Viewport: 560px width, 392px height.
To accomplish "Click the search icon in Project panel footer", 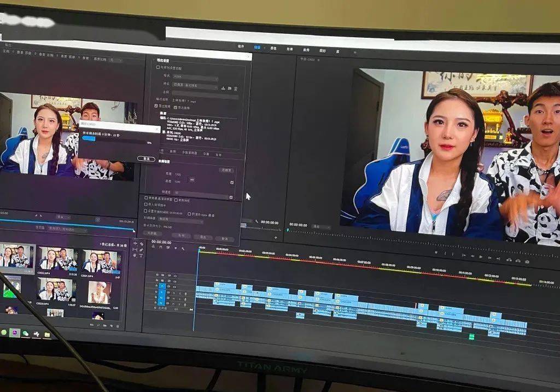I will pos(98,325).
